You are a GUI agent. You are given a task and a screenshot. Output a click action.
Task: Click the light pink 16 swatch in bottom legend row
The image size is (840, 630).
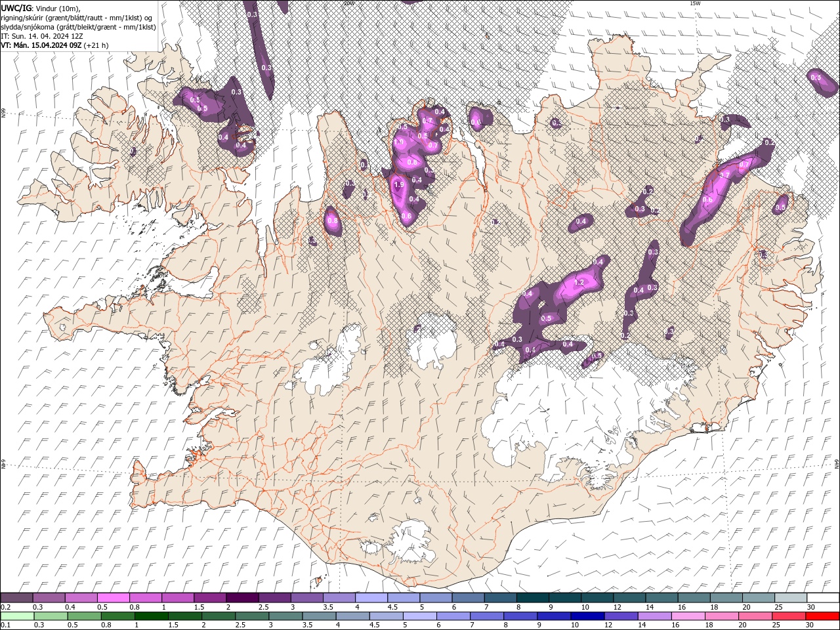coord(688,616)
